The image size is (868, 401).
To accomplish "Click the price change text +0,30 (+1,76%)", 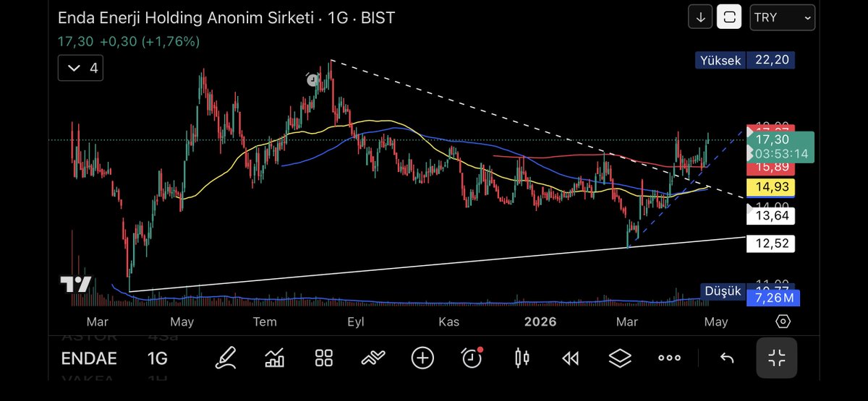I will (x=150, y=42).
